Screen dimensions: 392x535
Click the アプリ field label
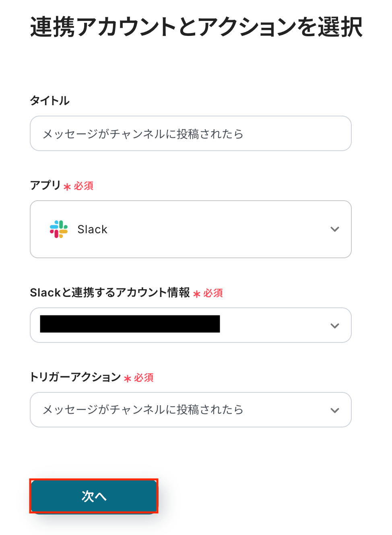pos(45,185)
